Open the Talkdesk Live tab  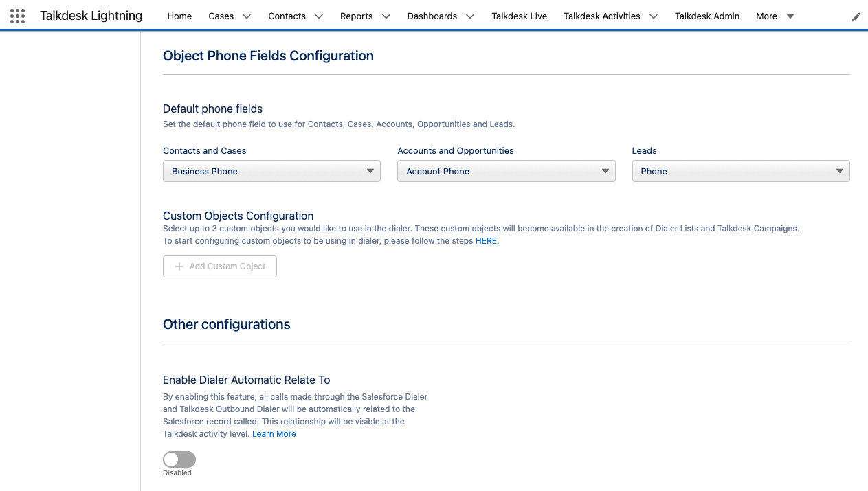tap(519, 16)
